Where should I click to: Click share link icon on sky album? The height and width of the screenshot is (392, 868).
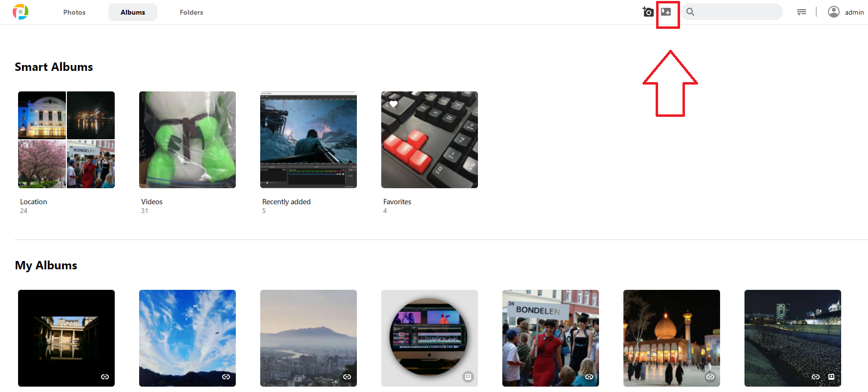coord(226,377)
